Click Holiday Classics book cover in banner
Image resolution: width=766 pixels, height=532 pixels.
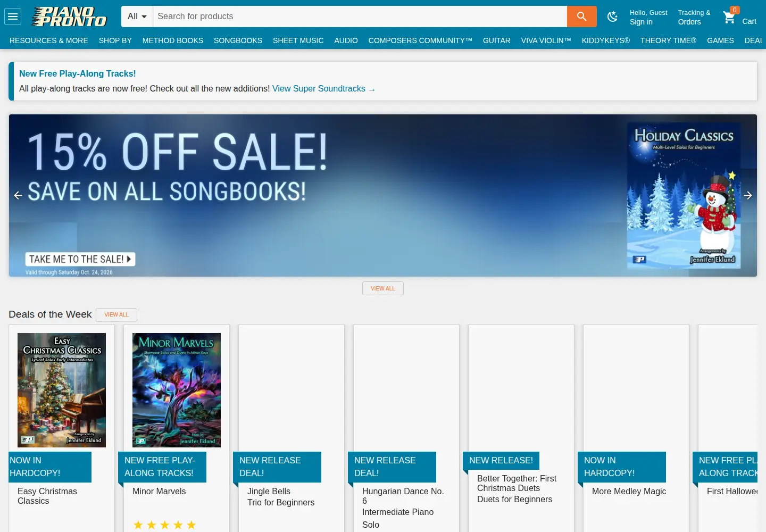click(684, 195)
